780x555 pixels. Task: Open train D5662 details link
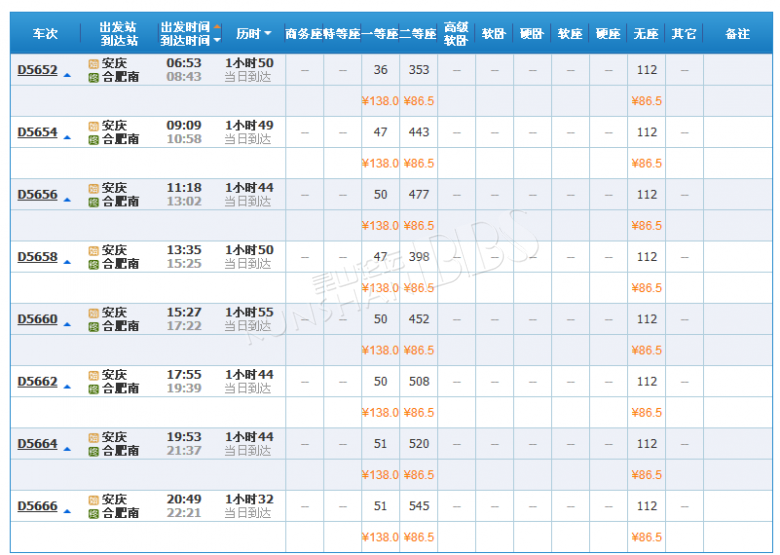click(x=37, y=382)
